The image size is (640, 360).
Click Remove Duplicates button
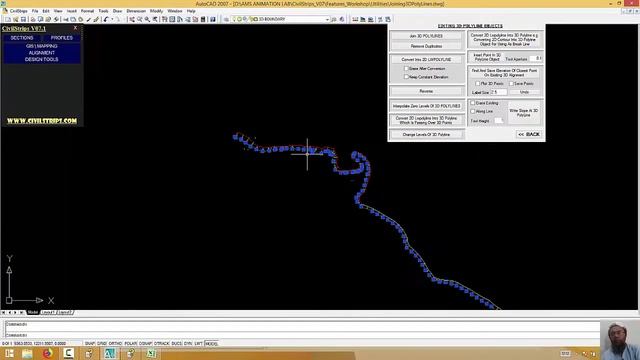click(426, 46)
